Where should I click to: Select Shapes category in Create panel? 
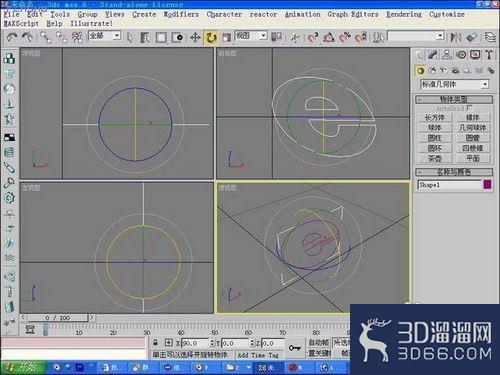coord(432,71)
